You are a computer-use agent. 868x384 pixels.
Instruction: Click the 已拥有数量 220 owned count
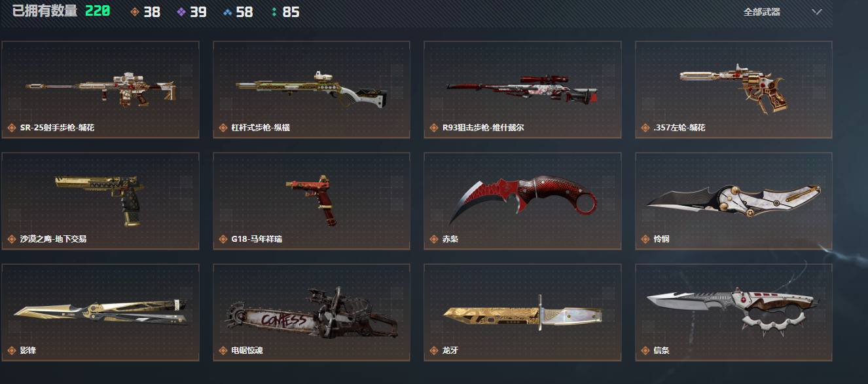(61, 11)
